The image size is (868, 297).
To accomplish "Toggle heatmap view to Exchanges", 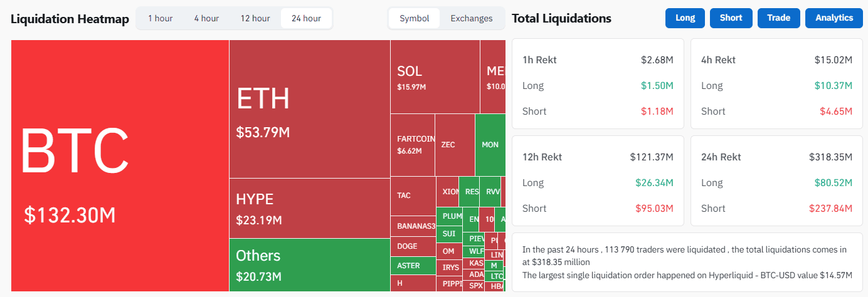I will pos(471,18).
